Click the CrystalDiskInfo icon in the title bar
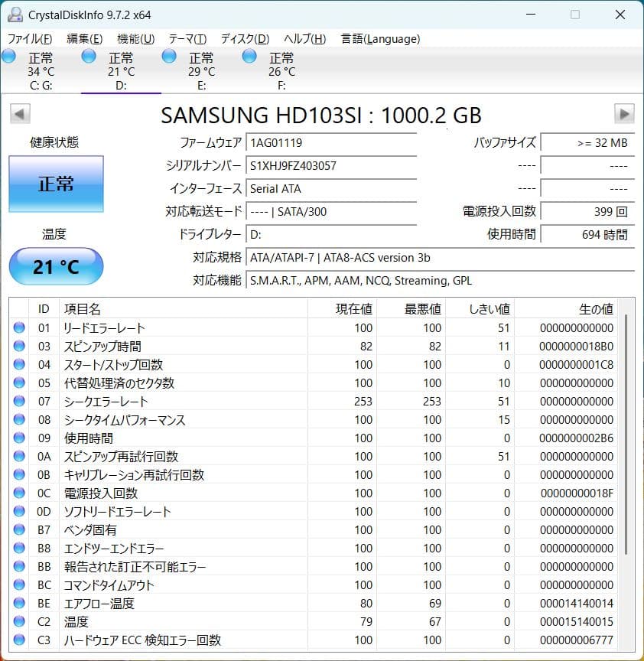The image size is (644, 661). (x=17, y=14)
